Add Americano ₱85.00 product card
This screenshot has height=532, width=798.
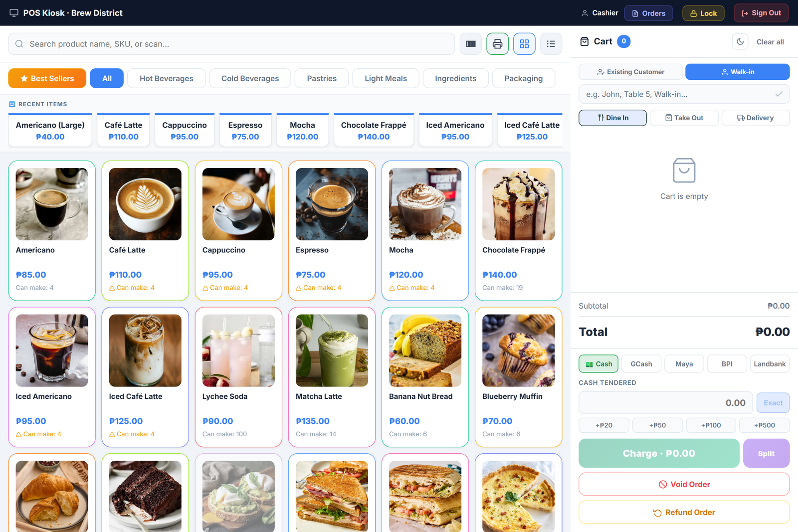tap(52, 231)
